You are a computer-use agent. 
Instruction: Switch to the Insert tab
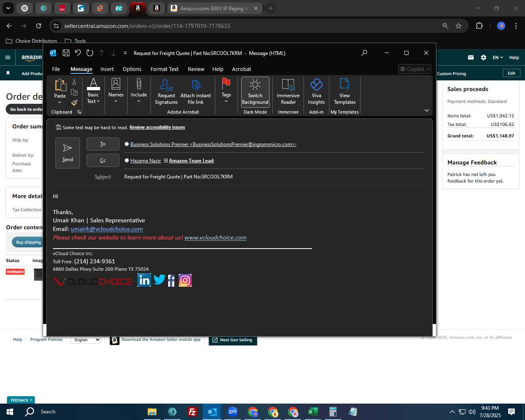tap(107, 69)
